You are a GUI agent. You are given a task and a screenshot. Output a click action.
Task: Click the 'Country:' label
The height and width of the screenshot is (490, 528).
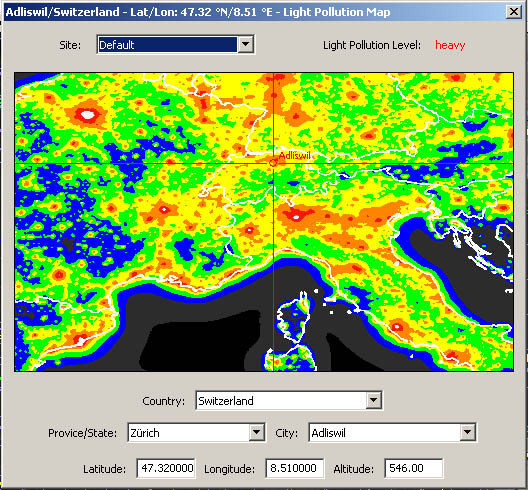(x=163, y=401)
